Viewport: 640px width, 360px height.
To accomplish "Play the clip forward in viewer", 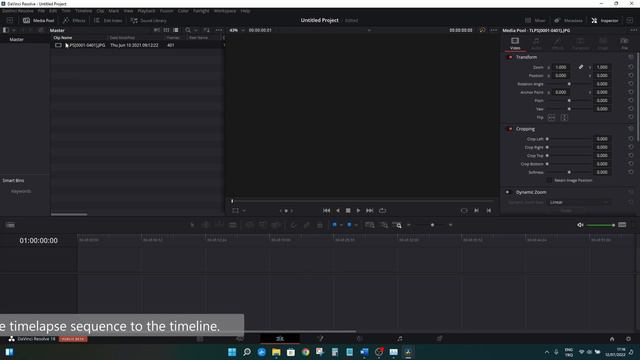I will tap(358, 211).
